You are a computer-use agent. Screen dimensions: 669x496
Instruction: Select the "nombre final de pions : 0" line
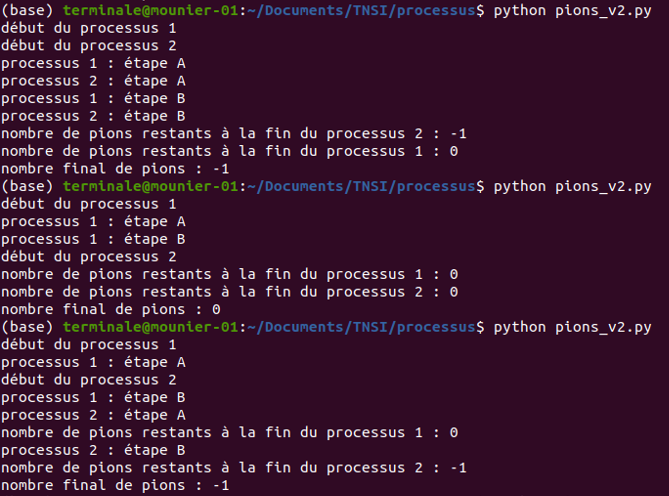(110, 310)
